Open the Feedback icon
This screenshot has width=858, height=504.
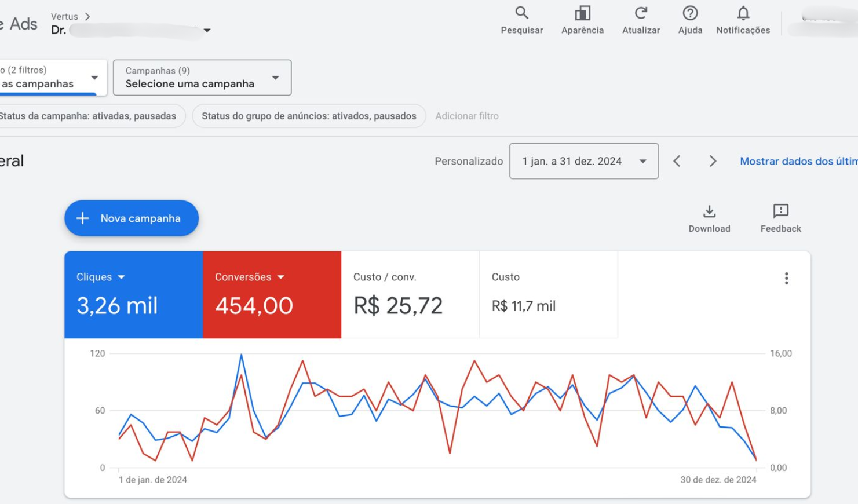780,211
